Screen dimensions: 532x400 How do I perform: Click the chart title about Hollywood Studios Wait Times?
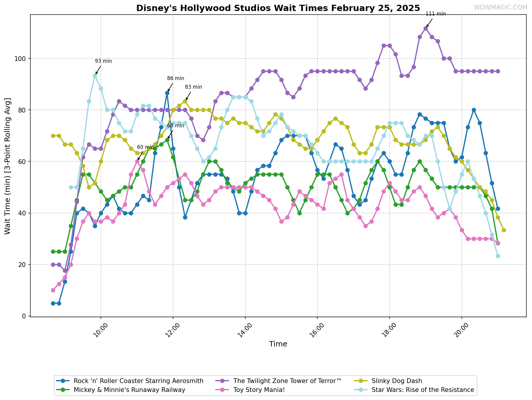tap(278, 8)
